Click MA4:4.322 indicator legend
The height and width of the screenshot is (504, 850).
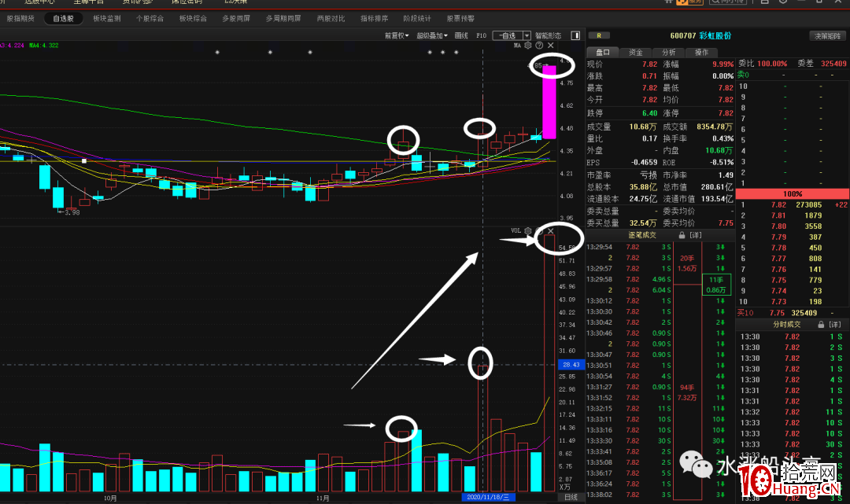coord(43,46)
